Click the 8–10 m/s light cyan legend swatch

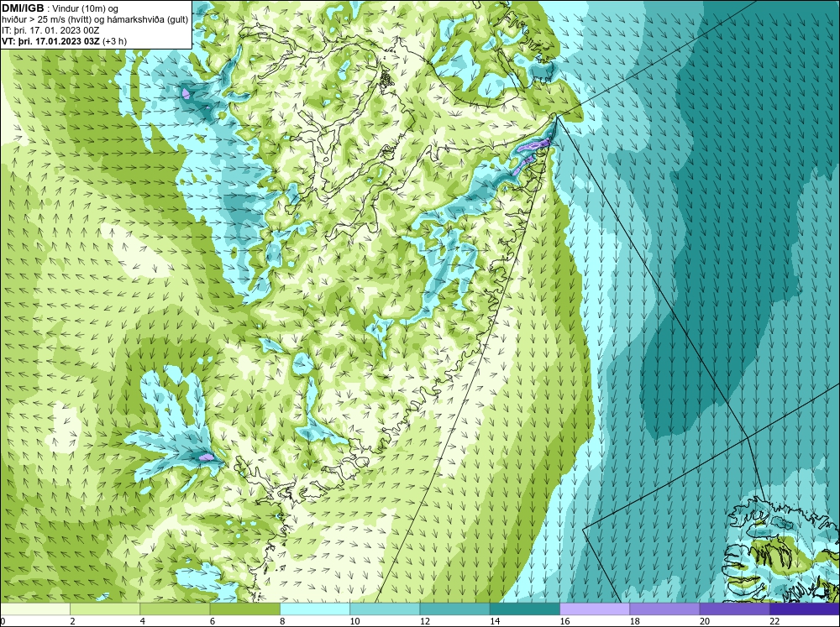(x=315, y=609)
